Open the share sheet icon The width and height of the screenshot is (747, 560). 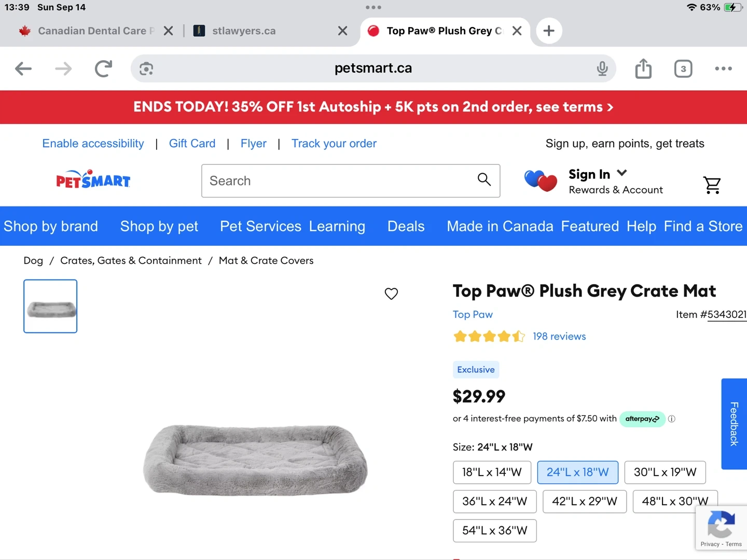tap(643, 68)
